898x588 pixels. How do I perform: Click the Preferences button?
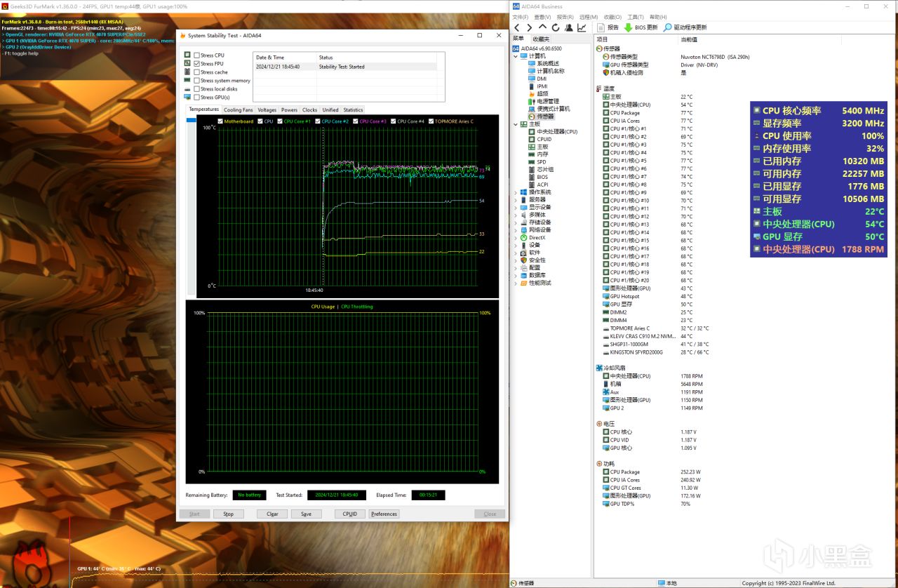click(384, 514)
